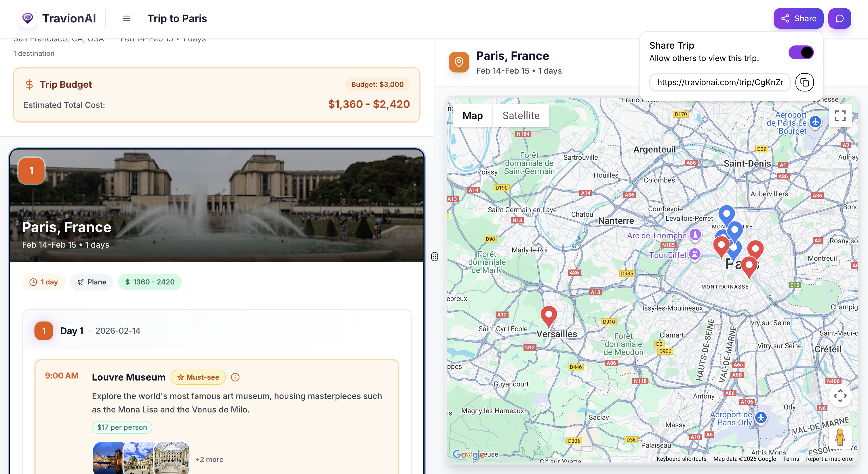Open the hamburger sidebar menu
This screenshot has width=868, height=474.
click(x=126, y=18)
